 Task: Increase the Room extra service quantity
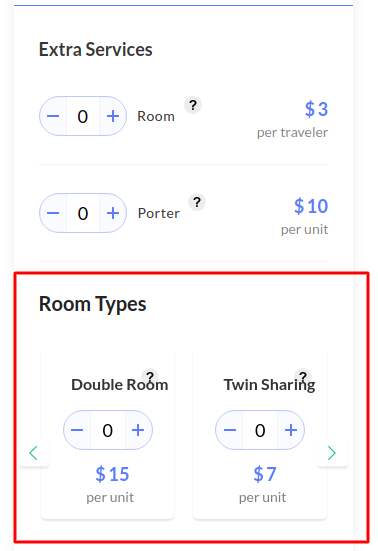click(x=113, y=116)
